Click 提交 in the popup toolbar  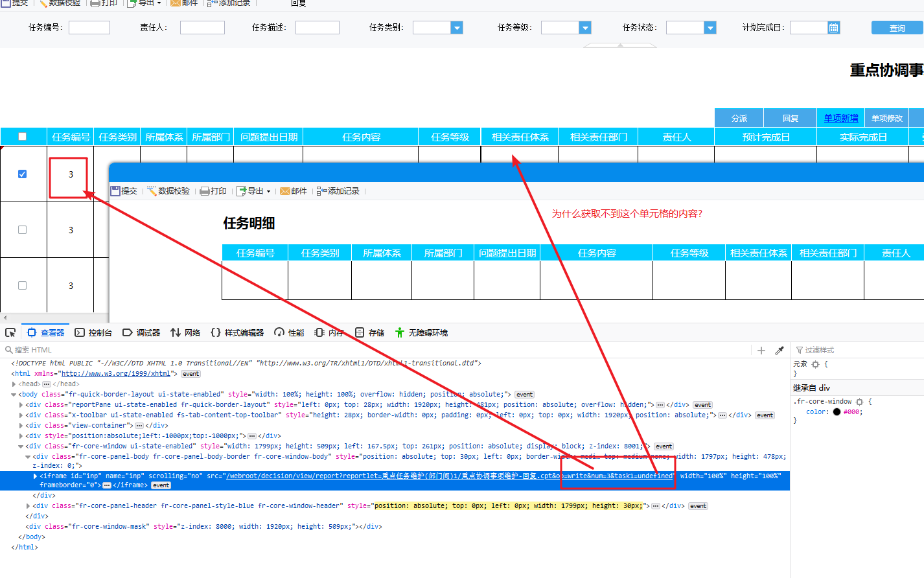click(124, 191)
